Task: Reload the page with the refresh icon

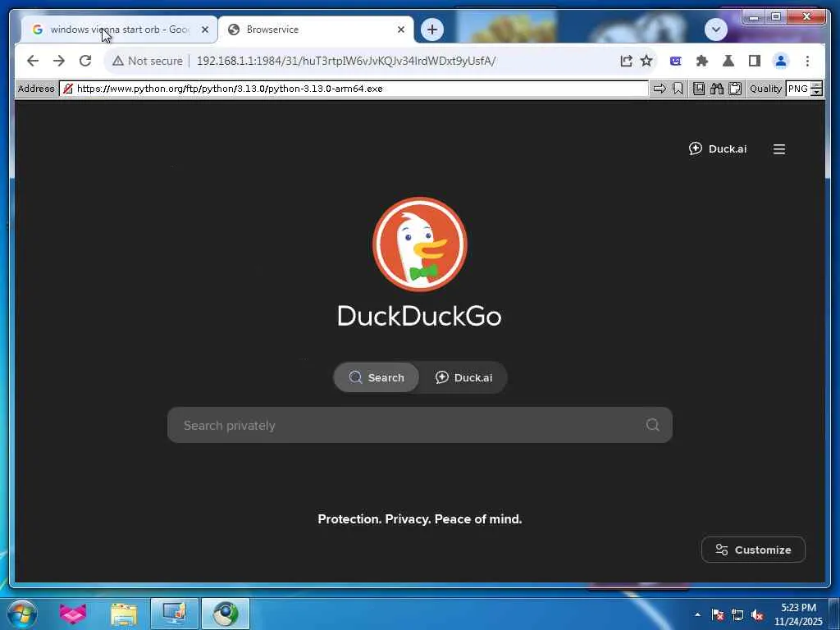Action: 85,61
